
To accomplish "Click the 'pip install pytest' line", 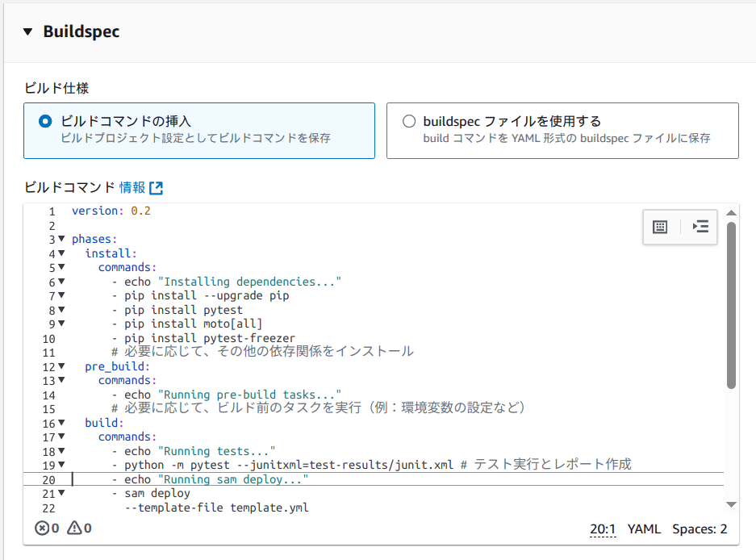I will click(x=178, y=310).
